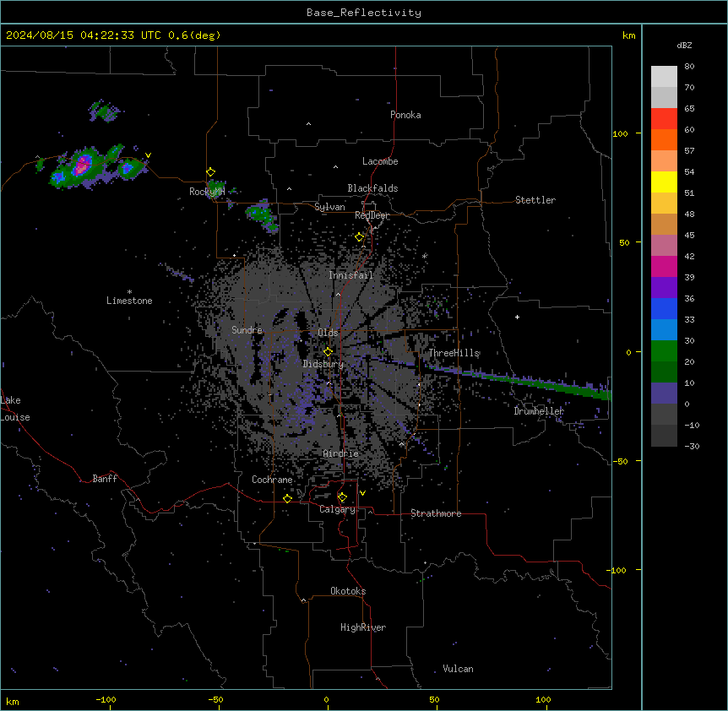This screenshot has width=728, height=711.
Task: Click the Lake Louise label
Action: click(15, 409)
